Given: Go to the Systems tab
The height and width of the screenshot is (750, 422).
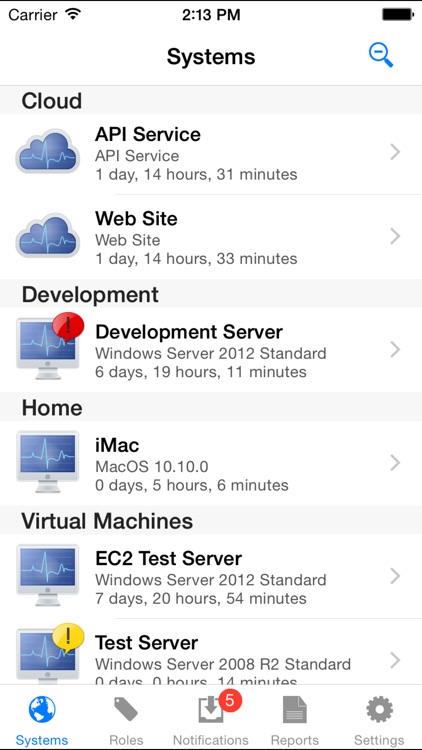Looking at the screenshot, I should point(42,722).
